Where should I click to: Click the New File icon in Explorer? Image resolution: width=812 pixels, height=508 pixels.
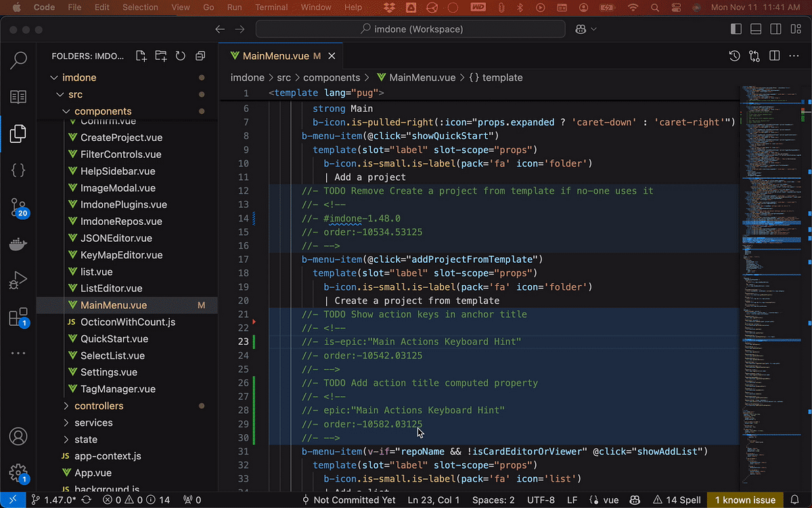(x=140, y=56)
